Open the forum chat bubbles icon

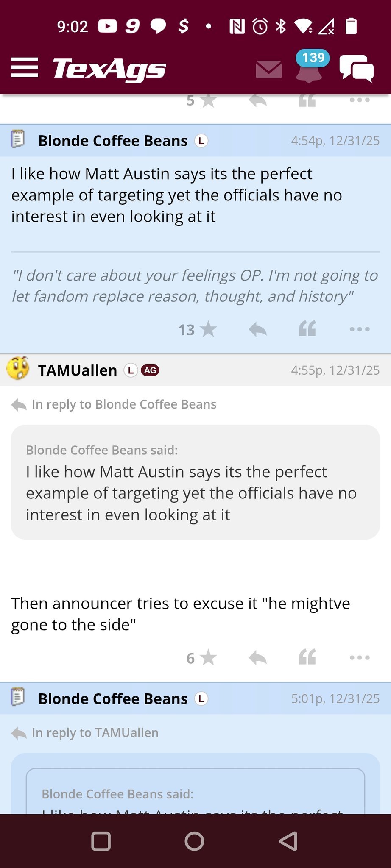click(x=356, y=69)
